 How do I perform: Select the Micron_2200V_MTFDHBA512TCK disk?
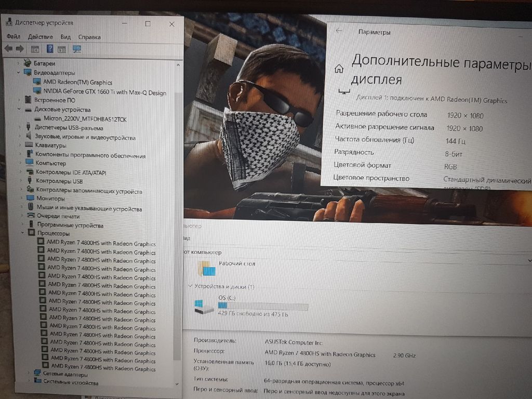point(85,119)
